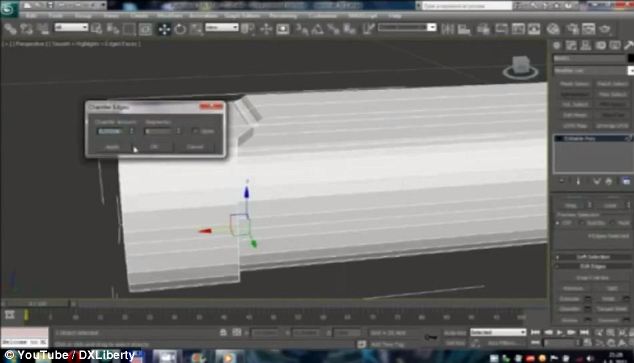Viewport: 634px width, 363px height.
Task: Open the Create command panel tab
Action: (557, 45)
